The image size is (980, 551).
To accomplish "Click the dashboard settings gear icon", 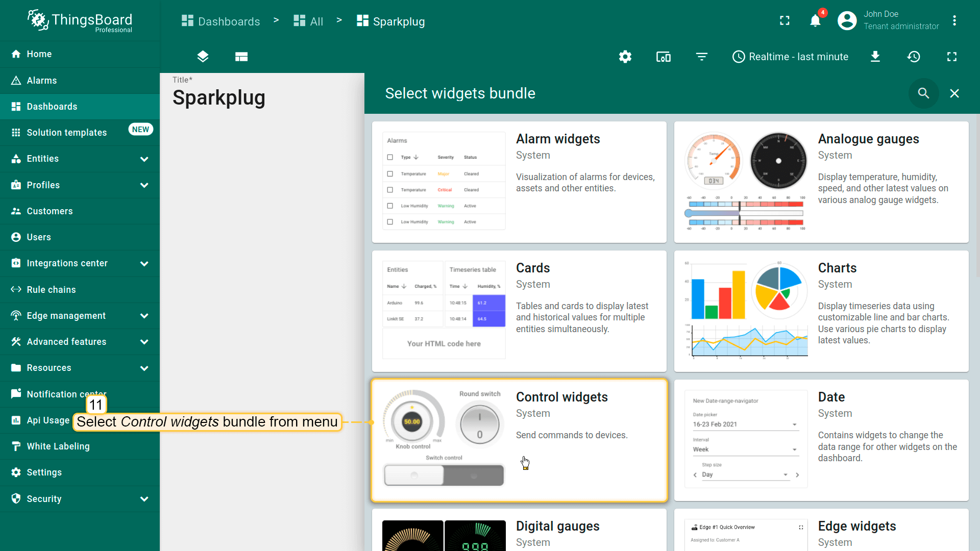I will [x=625, y=57].
